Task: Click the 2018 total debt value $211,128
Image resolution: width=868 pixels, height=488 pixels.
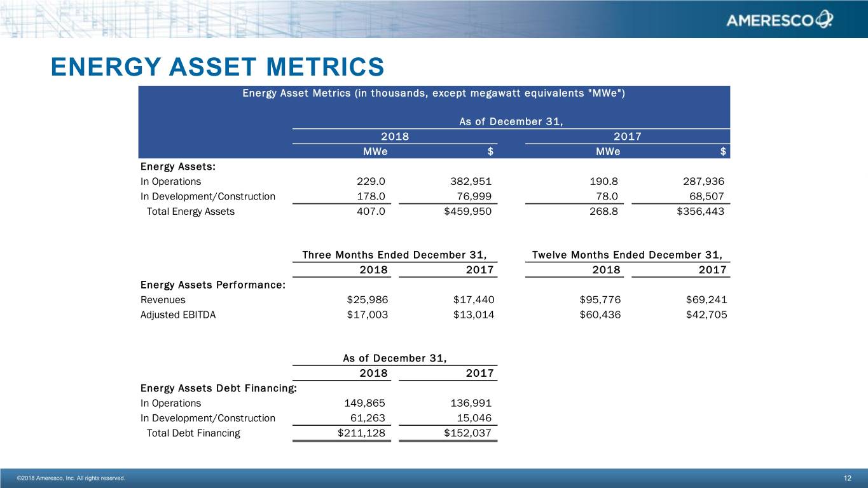Action: tap(361, 433)
